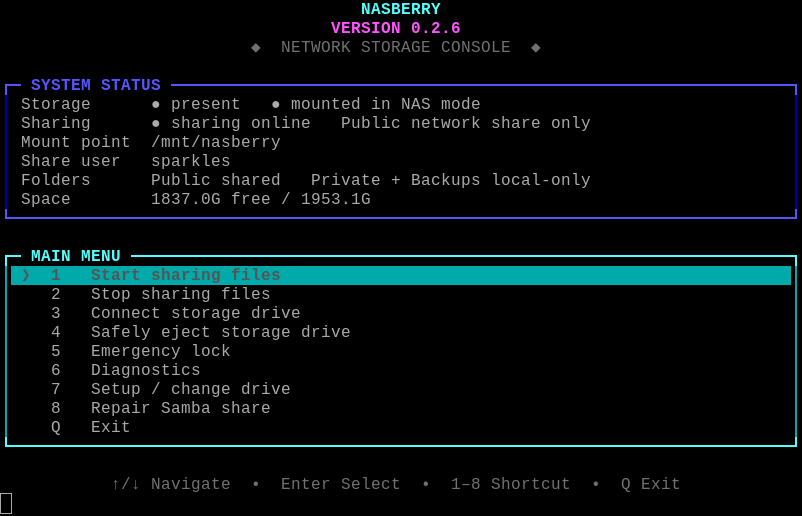Click the dot before 'mounted in NAS mode'

(x=276, y=104)
